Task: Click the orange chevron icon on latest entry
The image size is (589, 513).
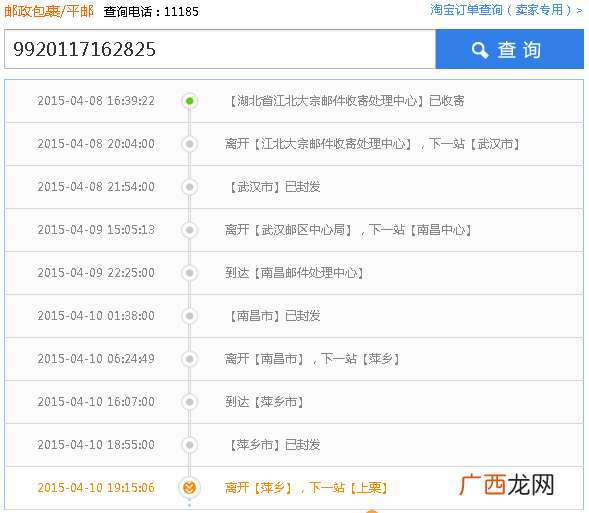Action: coord(189,487)
